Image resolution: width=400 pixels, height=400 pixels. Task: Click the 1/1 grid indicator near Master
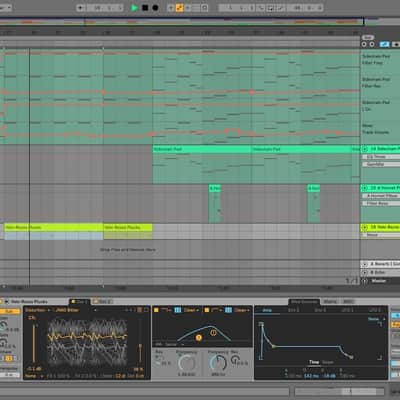(351, 281)
